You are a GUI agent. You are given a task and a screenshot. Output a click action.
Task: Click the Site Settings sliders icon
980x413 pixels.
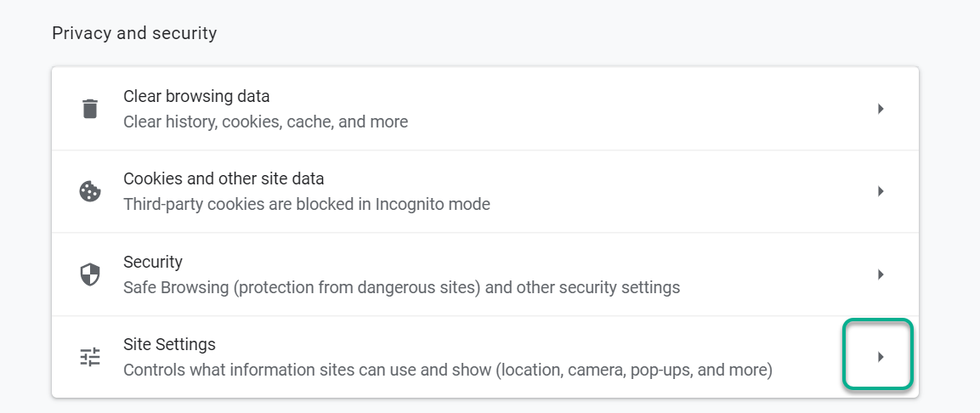90,357
